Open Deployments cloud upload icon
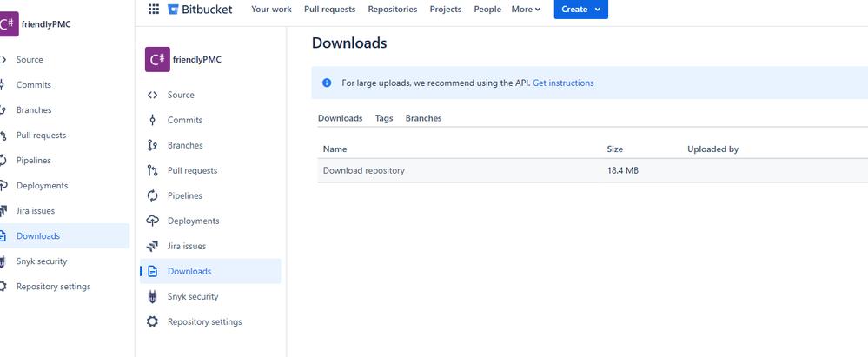Image resolution: width=868 pixels, height=357 pixels. pos(152,221)
